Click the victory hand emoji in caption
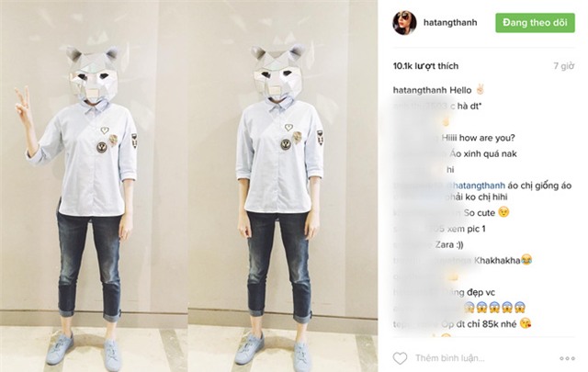 pos(480,90)
